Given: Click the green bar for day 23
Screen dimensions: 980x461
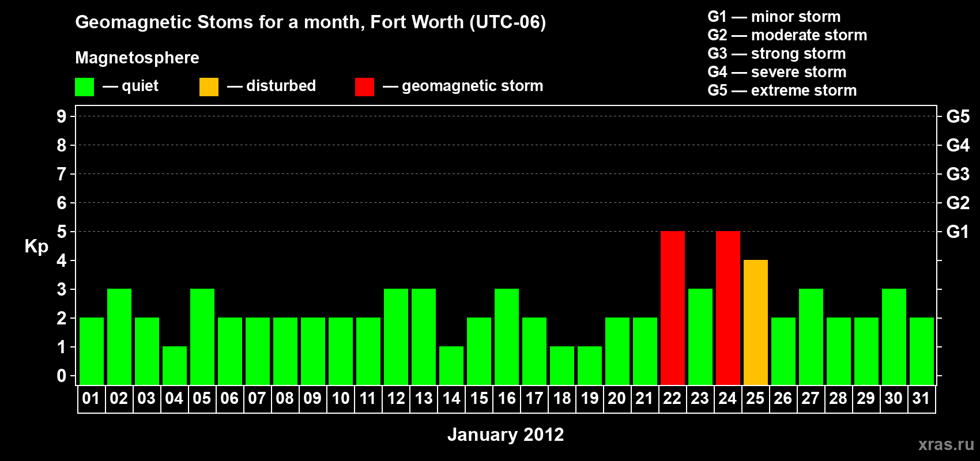Looking at the screenshot, I should [x=700, y=337].
